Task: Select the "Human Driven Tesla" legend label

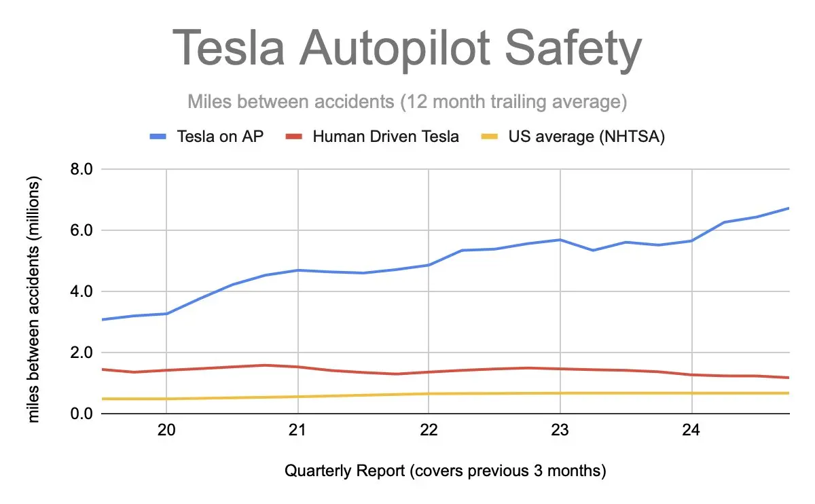Action: point(386,137)
